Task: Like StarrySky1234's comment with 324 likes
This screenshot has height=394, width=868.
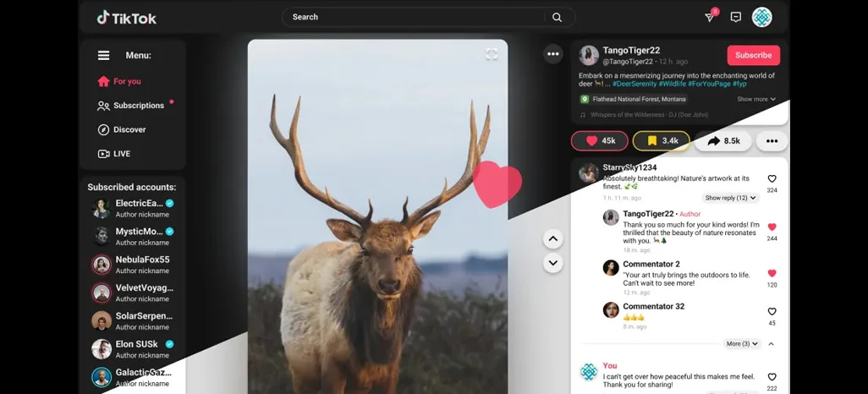Action: [772, 178]
